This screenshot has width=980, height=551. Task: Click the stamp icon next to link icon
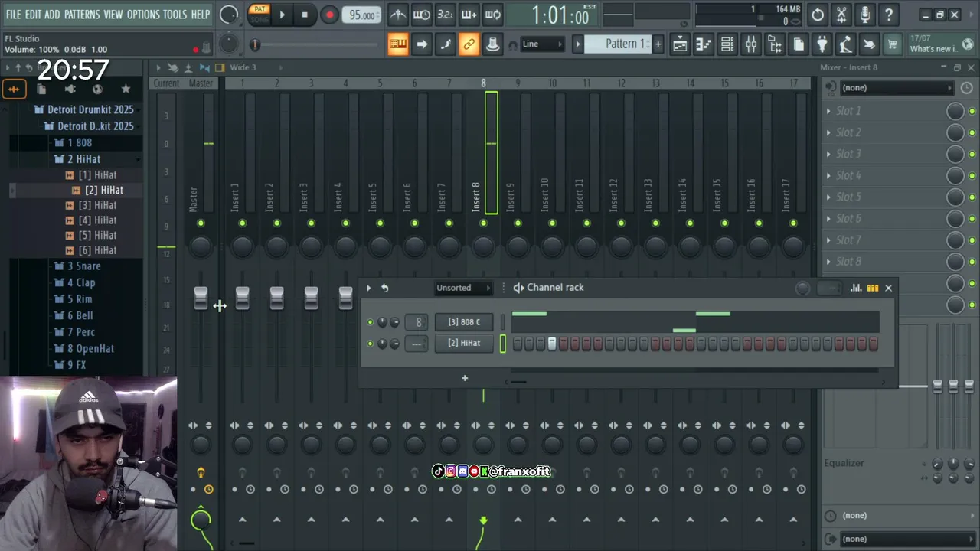tap(492, 44)
